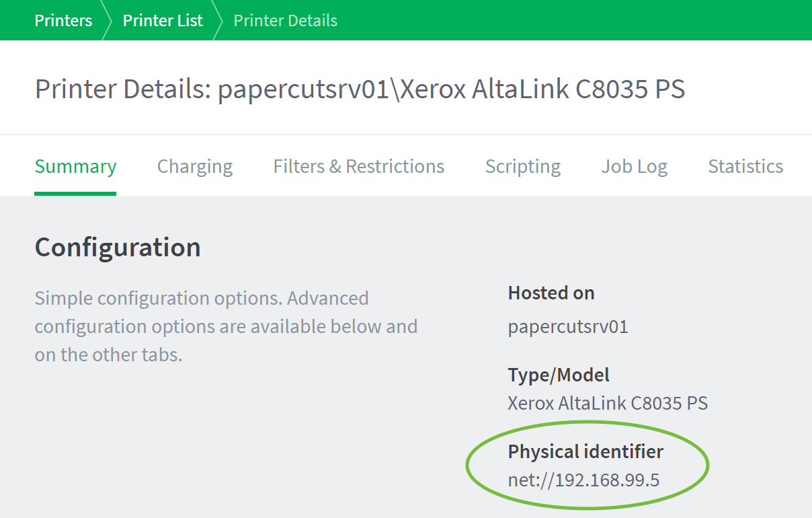View the Statistics tab

click(x=745, y=166)
